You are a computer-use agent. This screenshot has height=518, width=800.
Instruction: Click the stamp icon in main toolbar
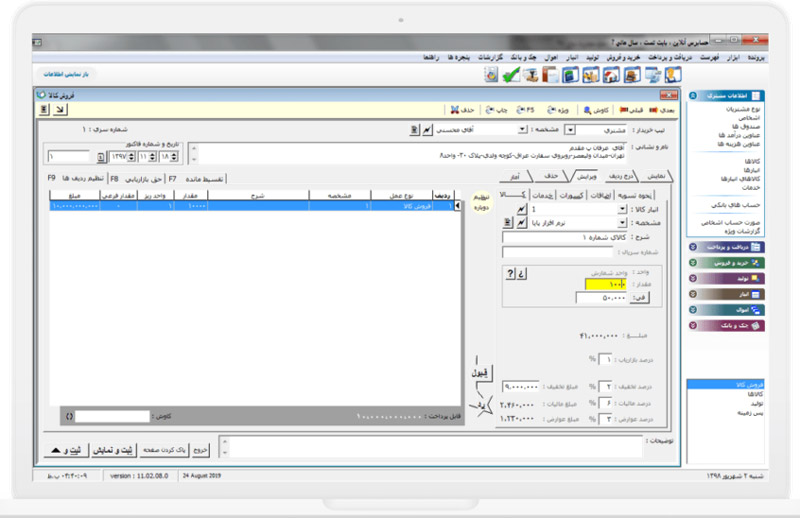[531, 76]
